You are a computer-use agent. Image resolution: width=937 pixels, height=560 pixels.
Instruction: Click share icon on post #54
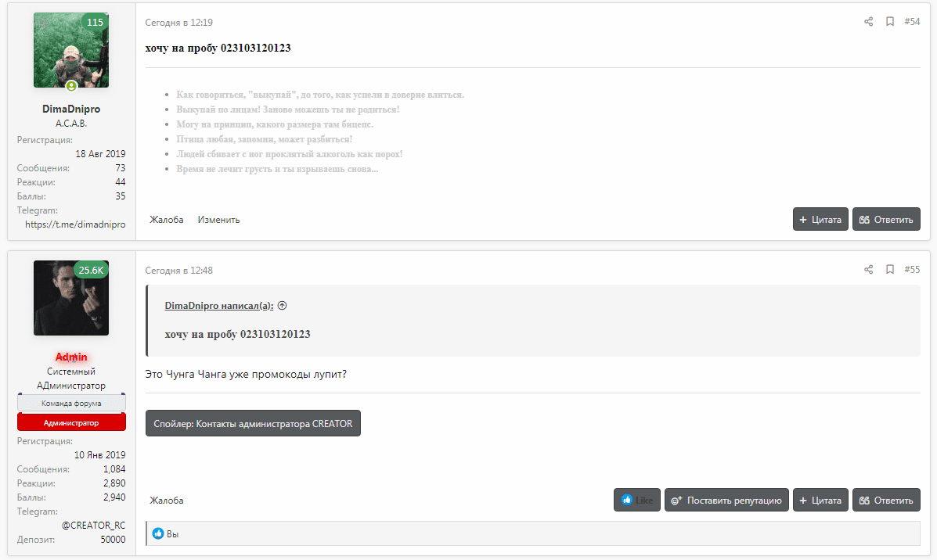click(868, 22)
